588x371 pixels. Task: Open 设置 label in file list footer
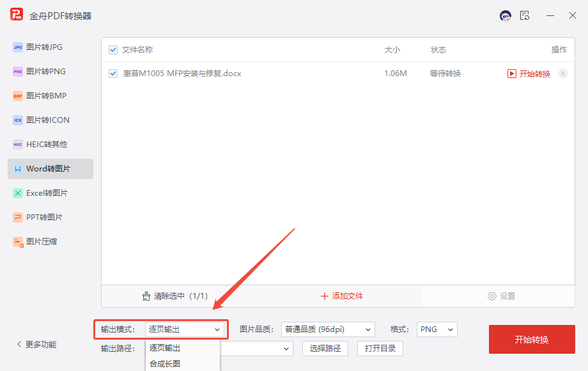click(507, 296)
